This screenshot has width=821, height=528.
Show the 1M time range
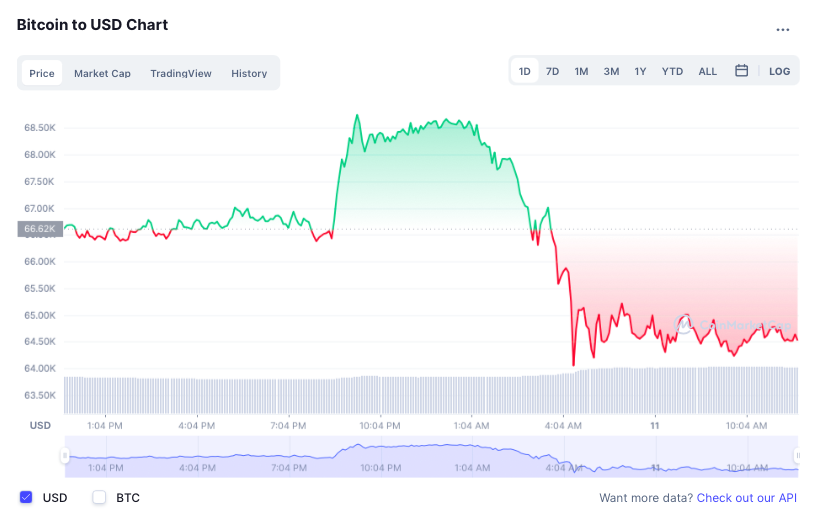click(581, 71)
